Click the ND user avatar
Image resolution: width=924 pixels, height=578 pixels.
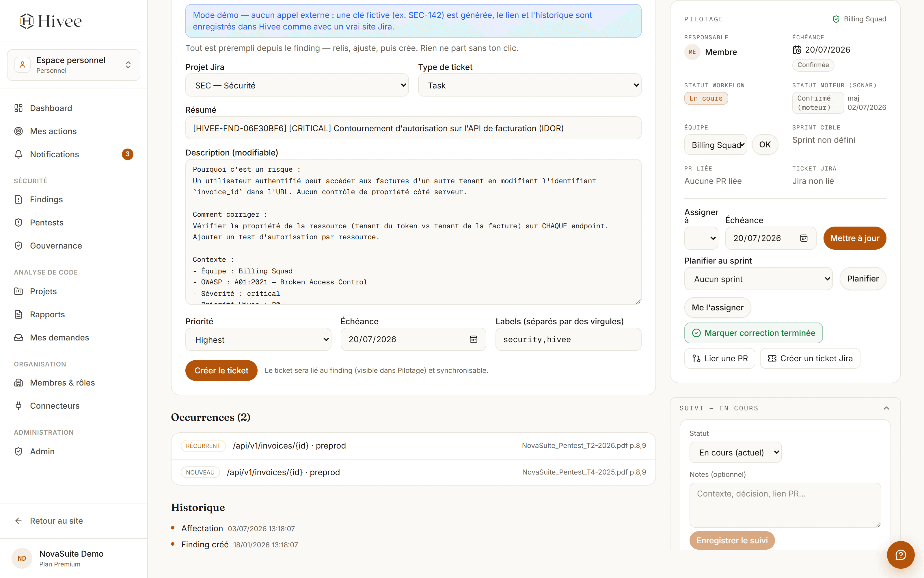(x=22, y=559)
